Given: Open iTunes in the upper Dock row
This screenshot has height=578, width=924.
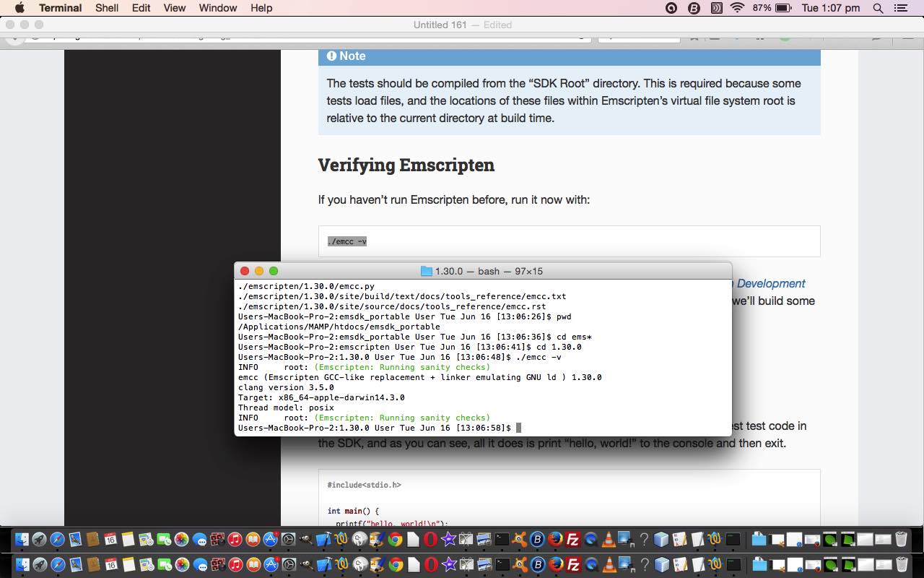Looking at the screenshot, I should coord(235,539).
